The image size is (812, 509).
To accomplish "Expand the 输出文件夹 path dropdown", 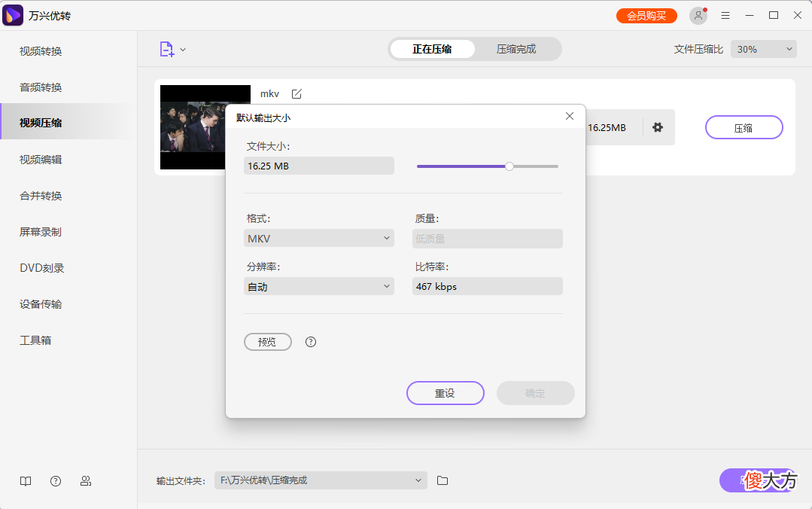I will 418,480.
